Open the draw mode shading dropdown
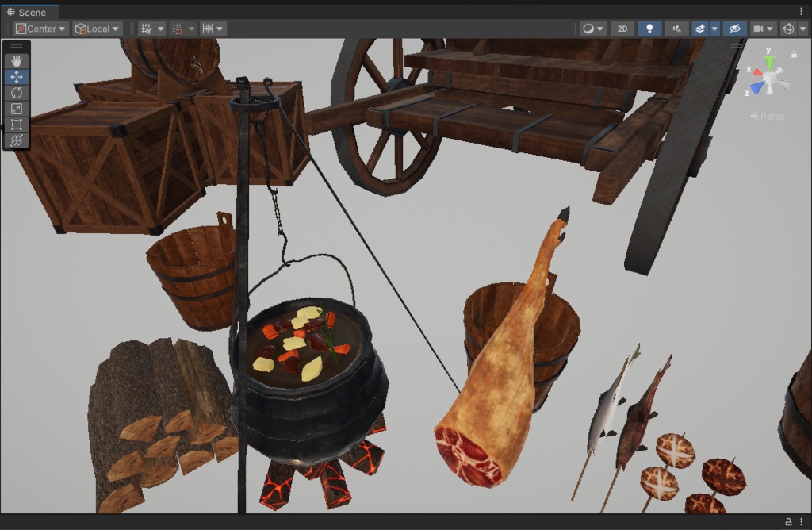812x530 pixels. pos(593,29)
